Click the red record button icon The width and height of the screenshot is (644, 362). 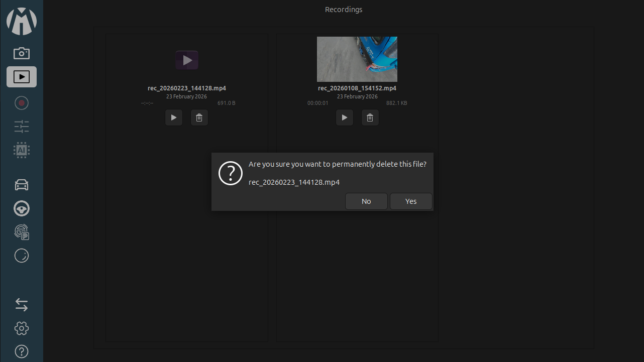(22, 103)
